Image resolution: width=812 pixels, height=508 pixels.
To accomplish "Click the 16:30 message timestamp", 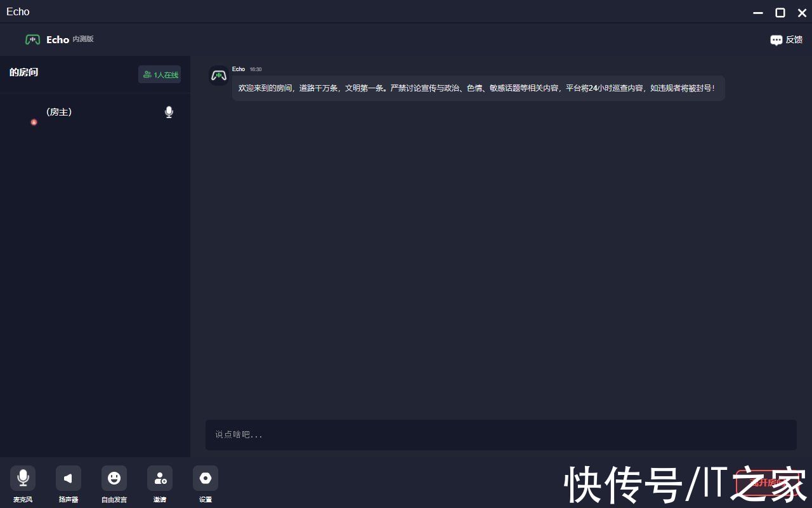I will coord(256,69).
